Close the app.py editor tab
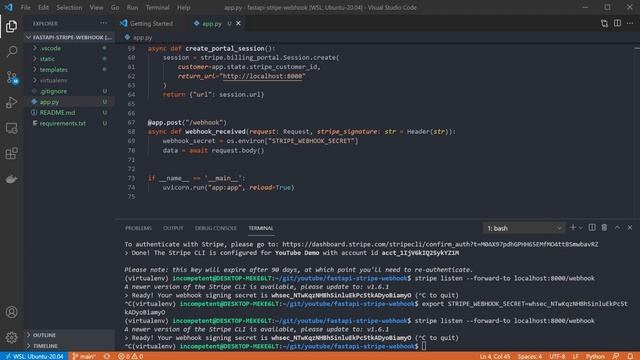640x360 pixels. [238, 24]
